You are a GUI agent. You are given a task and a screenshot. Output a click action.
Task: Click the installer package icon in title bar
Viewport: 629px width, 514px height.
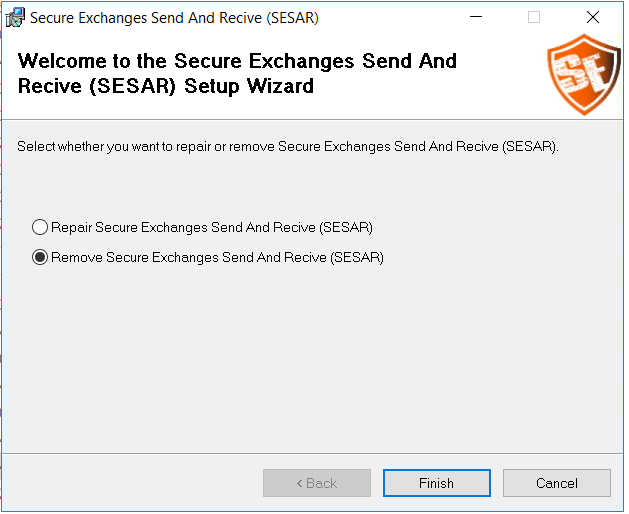click(x=15, y=17)
